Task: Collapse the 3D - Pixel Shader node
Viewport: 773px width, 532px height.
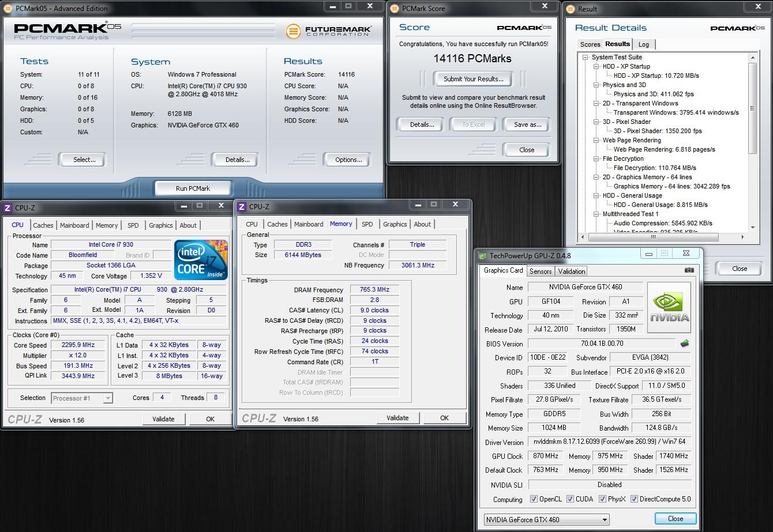Action: (x=596, y=122)
